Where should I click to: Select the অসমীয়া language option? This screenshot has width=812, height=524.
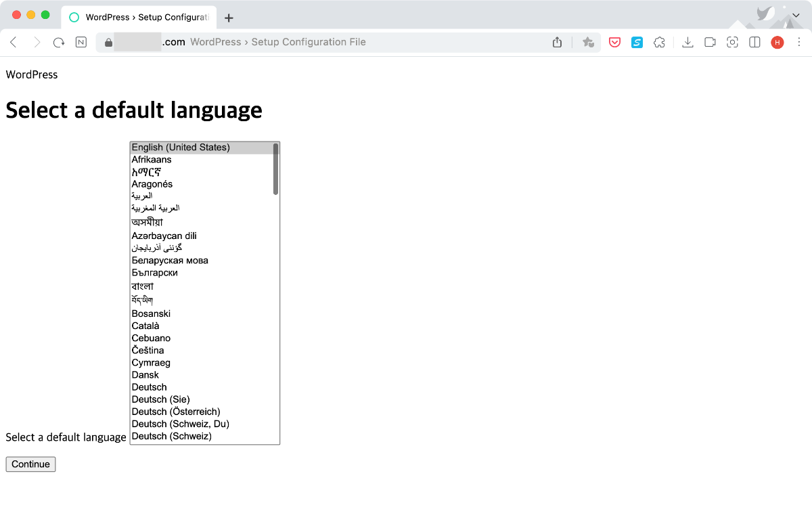[x=201, y=222]
